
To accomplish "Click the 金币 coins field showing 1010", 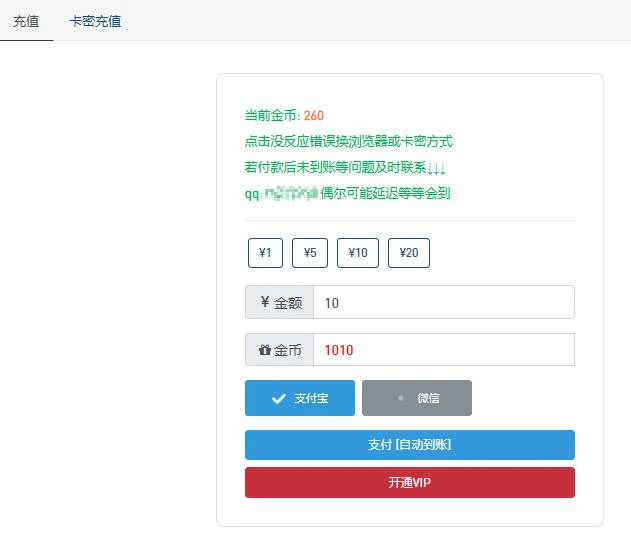I will click(x=443, y=350).
